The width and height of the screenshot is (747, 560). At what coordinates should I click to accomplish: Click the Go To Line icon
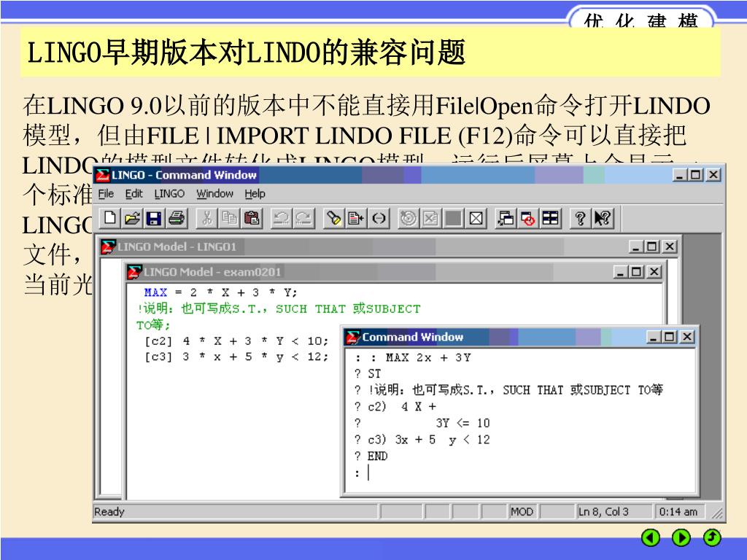[356, 219]
